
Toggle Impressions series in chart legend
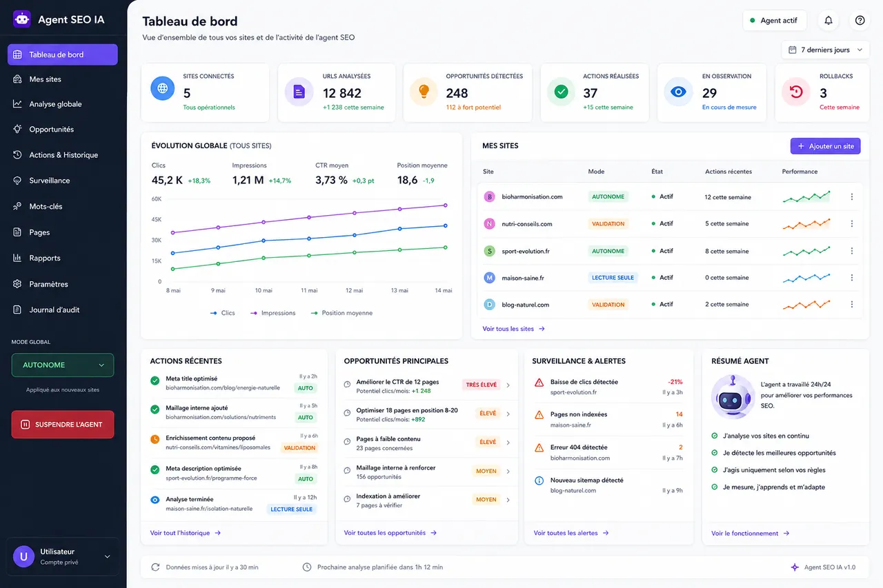pyautogui.click(x=273, y=313)
